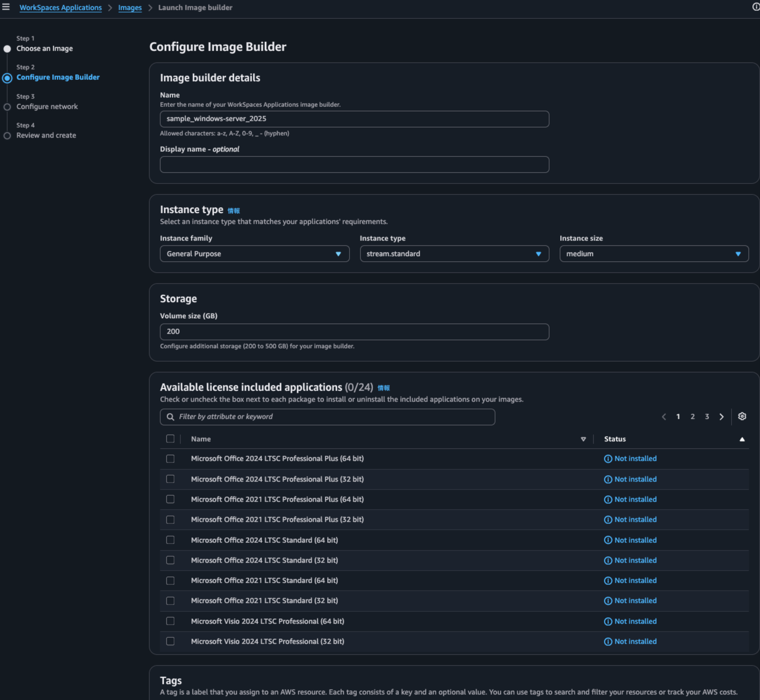
Task: Select applications page 1
Action: [678, 417]
